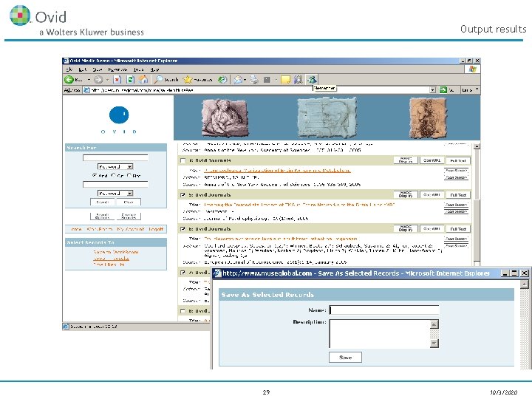Click first search term input field
Screen dimensions: 532x399
tap(115, 158)
